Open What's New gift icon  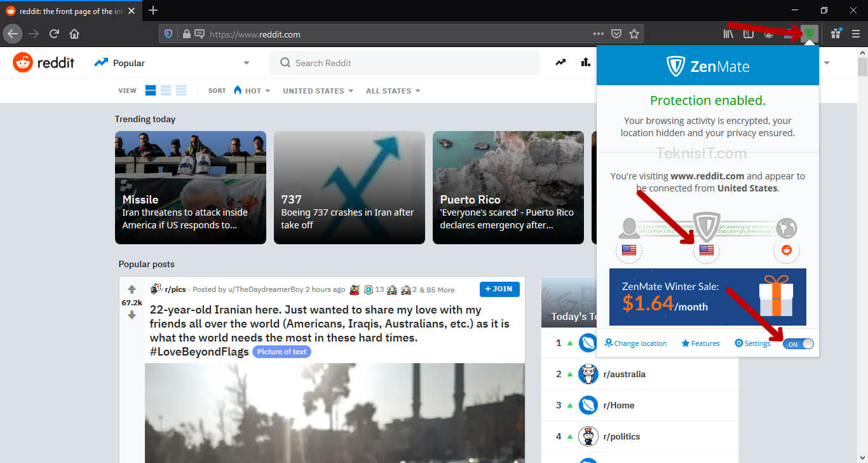pyautogui.click(x=836, y=34)
